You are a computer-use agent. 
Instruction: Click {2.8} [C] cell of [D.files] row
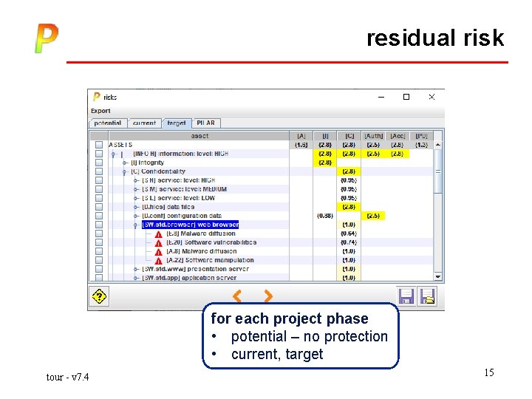(349, 207)
